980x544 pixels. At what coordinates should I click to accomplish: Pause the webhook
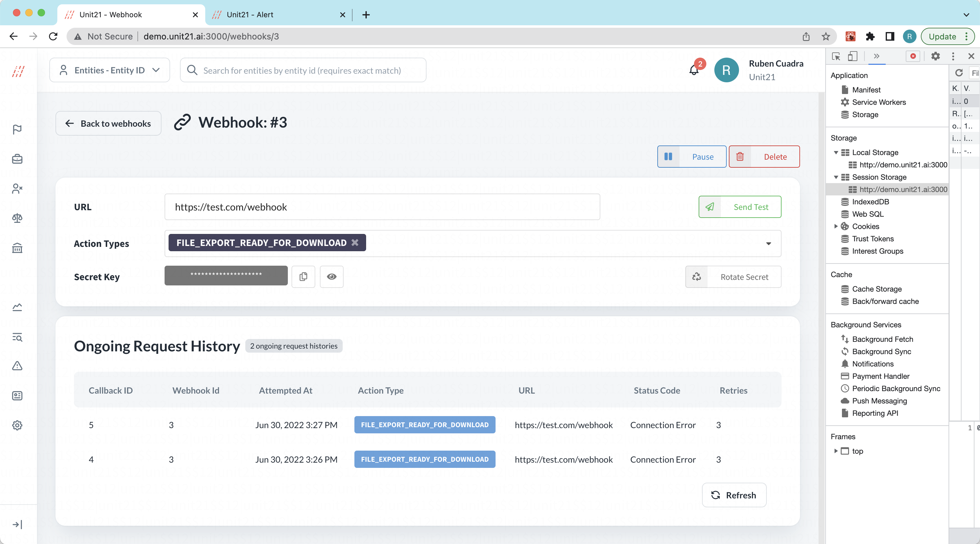691,156
